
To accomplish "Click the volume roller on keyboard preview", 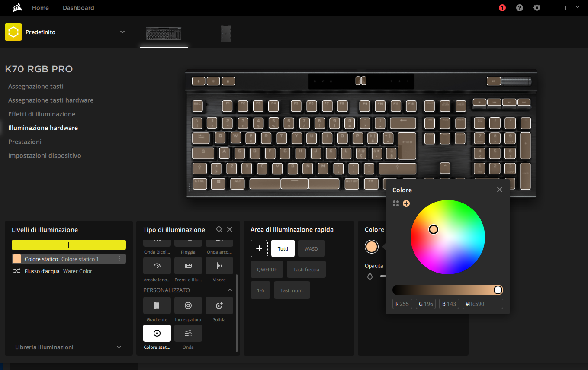I will (516, 81).
